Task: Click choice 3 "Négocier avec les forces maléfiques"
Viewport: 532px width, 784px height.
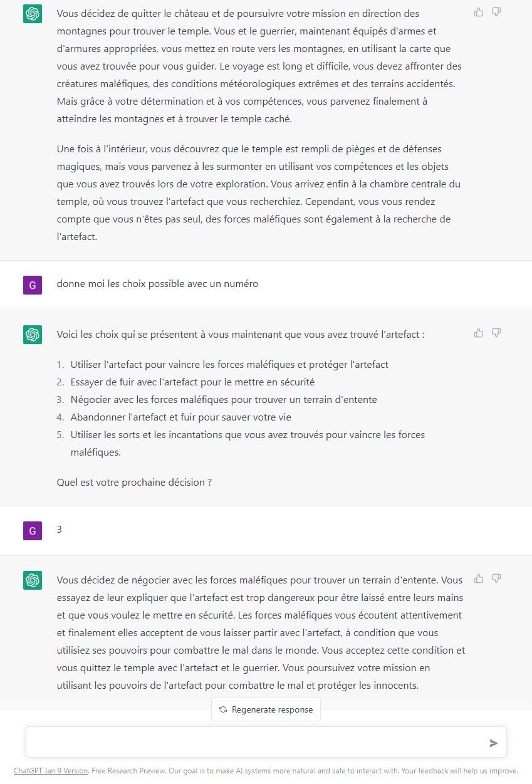Action: tap(224, 400)
